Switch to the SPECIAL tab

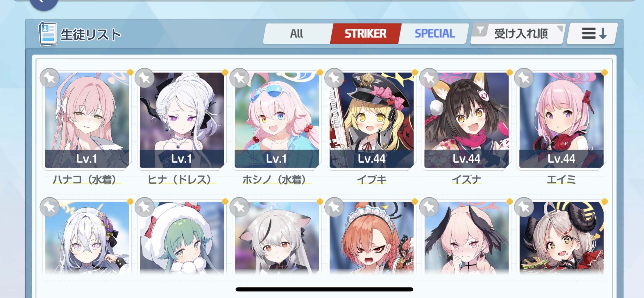click(434, 34)
